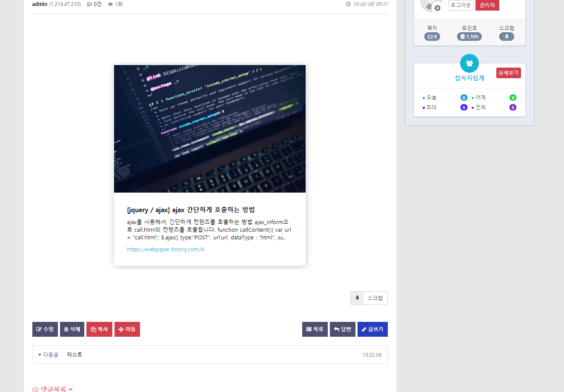
Task: Click 수정 to edit the post
Action: (x=45, y=329)
